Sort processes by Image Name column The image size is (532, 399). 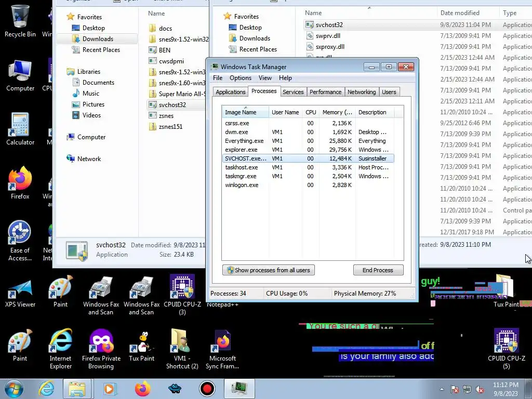[x=245, y=112]
